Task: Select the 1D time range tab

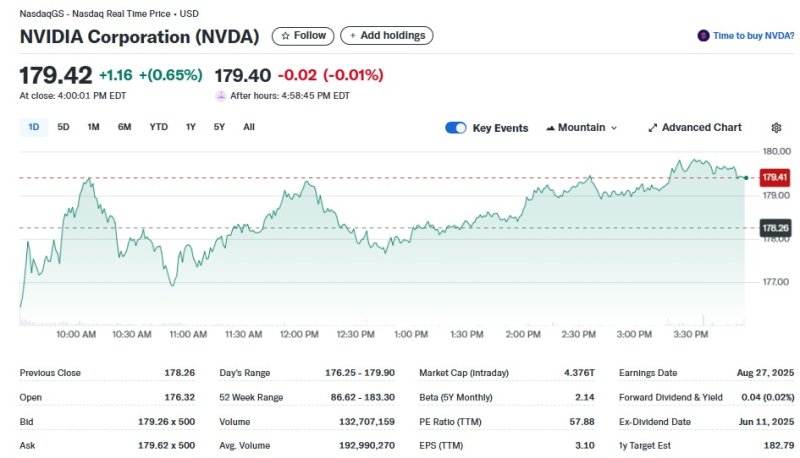Action: click(x=33, y=127)
